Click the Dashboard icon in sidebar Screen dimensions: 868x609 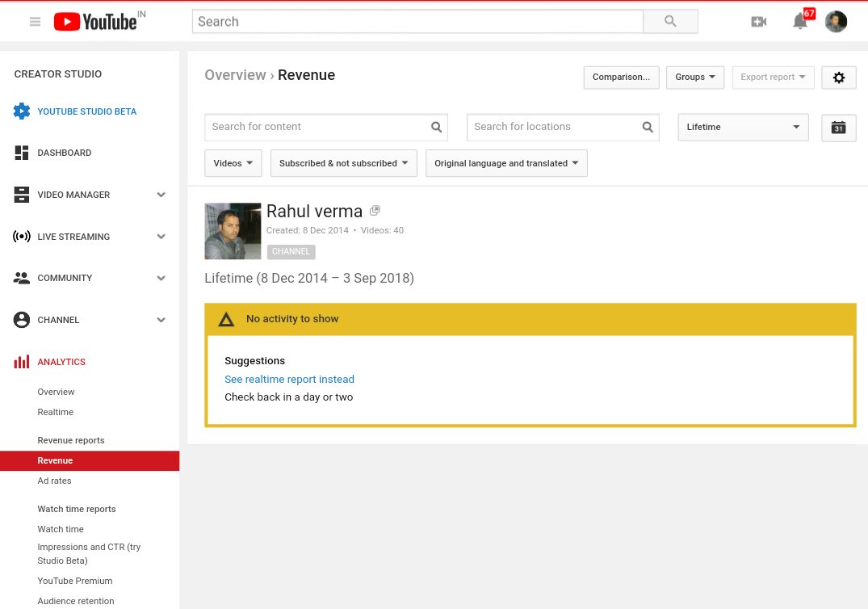click(22, 153)
